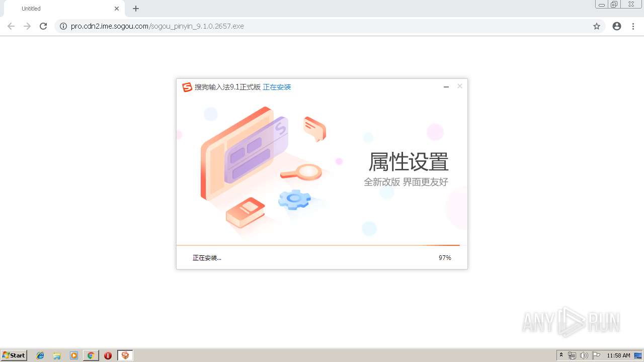Show hidden system tray icons
Image resolution: width=644 pixels, height=362 pixels.
(561, 355)
